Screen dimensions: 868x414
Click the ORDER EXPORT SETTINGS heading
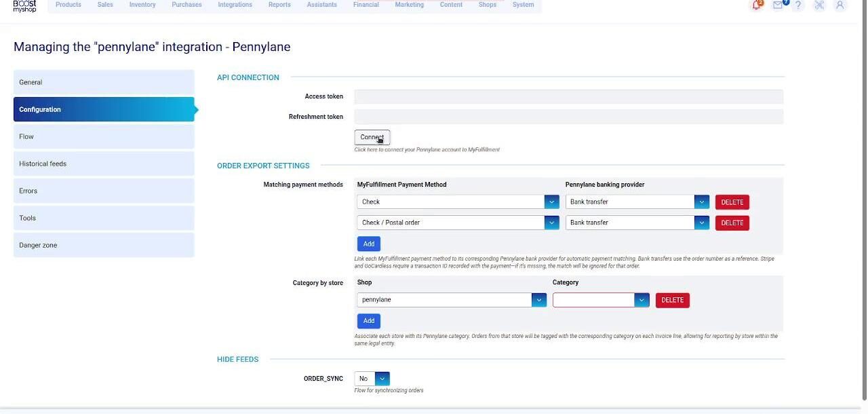click(263, 166)
